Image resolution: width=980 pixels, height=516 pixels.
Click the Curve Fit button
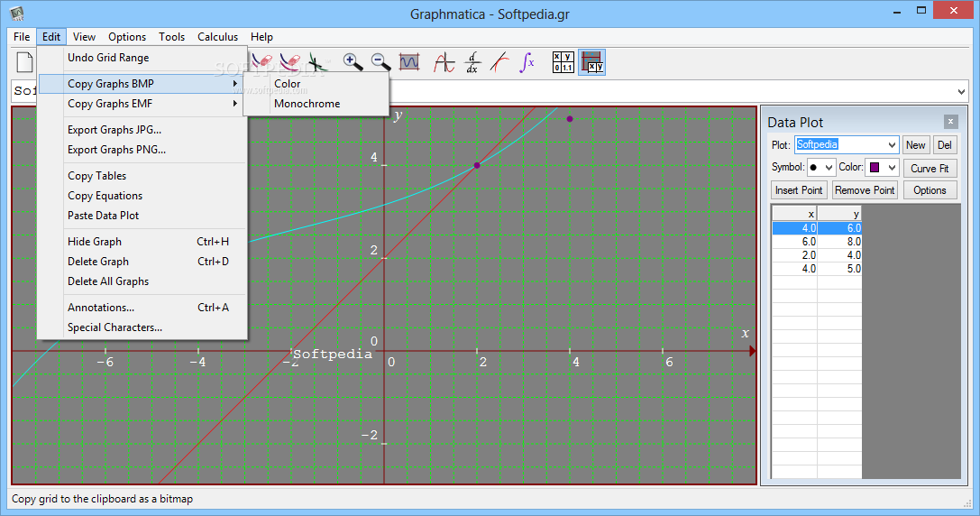pyautogui.click(x=930, y=169)
